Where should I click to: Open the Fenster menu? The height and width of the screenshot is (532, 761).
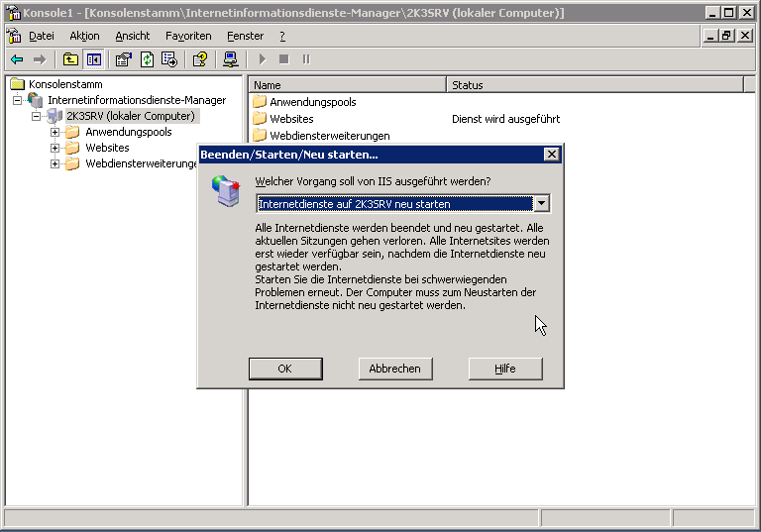tap(245, 36)
